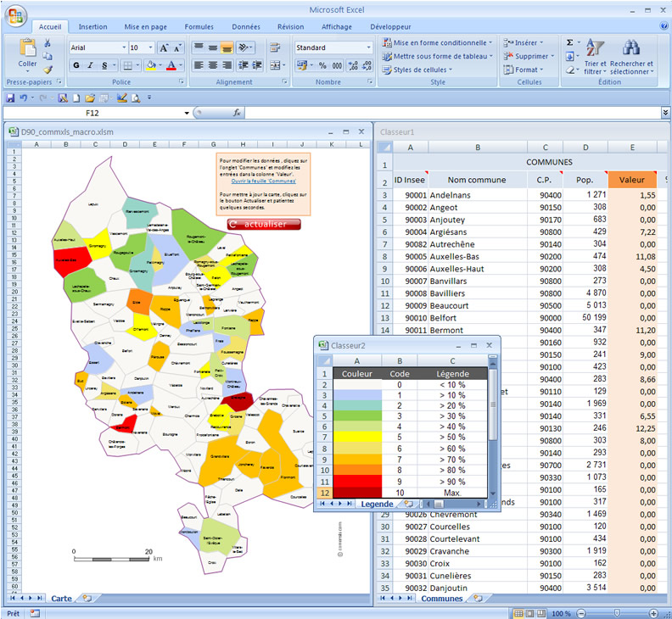The height and width of the screenshot is (619, 672).
Task: Click the increase decimal icon
Action: coord(353,65)
